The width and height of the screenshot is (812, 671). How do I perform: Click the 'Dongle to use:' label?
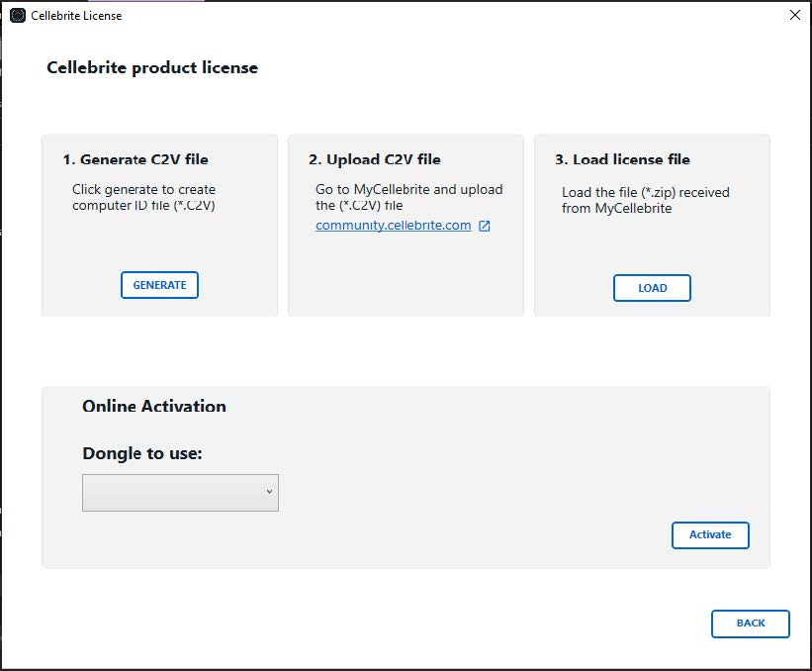click(142, 454)
